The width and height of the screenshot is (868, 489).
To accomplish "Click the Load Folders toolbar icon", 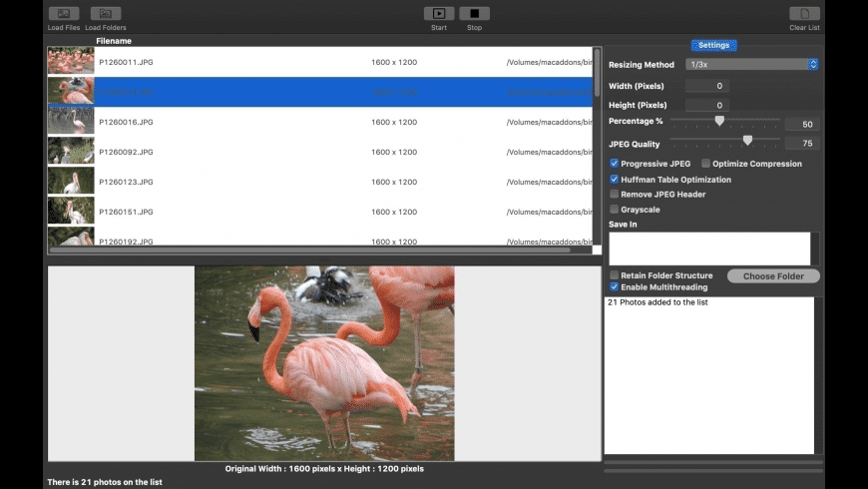I will [x=106, y=13].
